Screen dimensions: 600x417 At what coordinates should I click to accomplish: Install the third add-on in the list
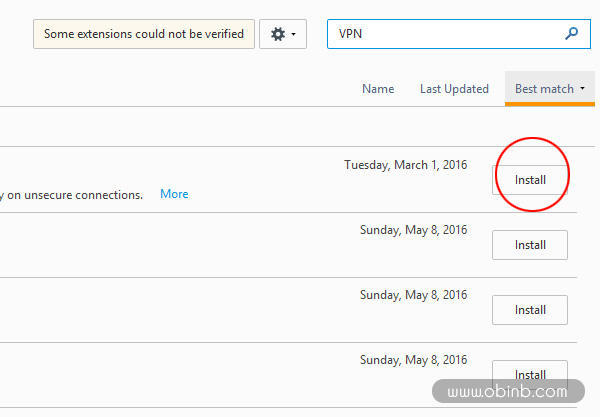530,310
